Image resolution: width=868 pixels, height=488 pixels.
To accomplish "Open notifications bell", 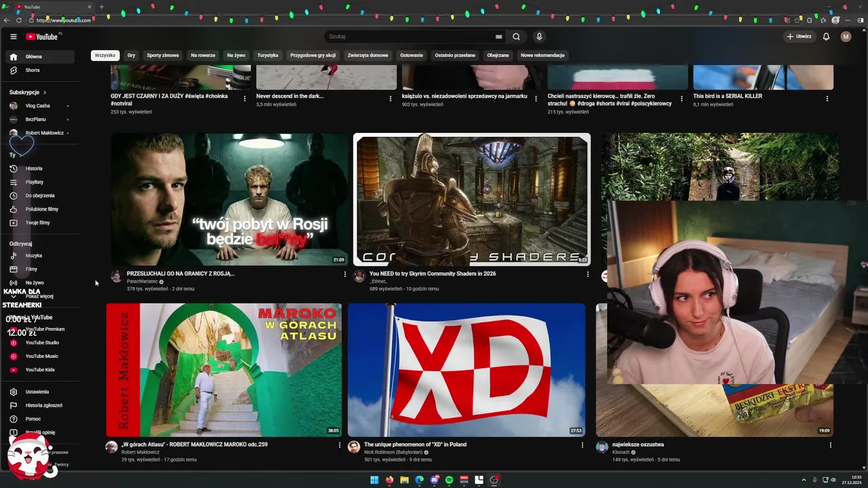I will [x=826, y=37].
